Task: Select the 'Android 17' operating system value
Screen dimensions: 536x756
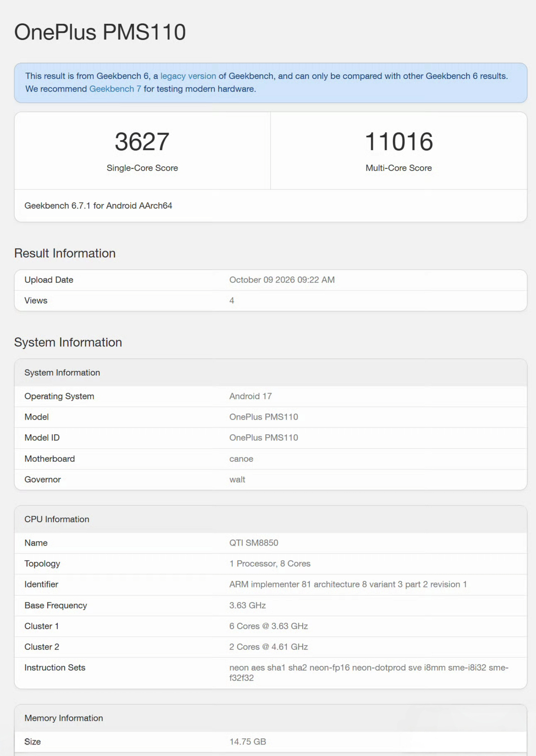Action: tap(251, 396)
